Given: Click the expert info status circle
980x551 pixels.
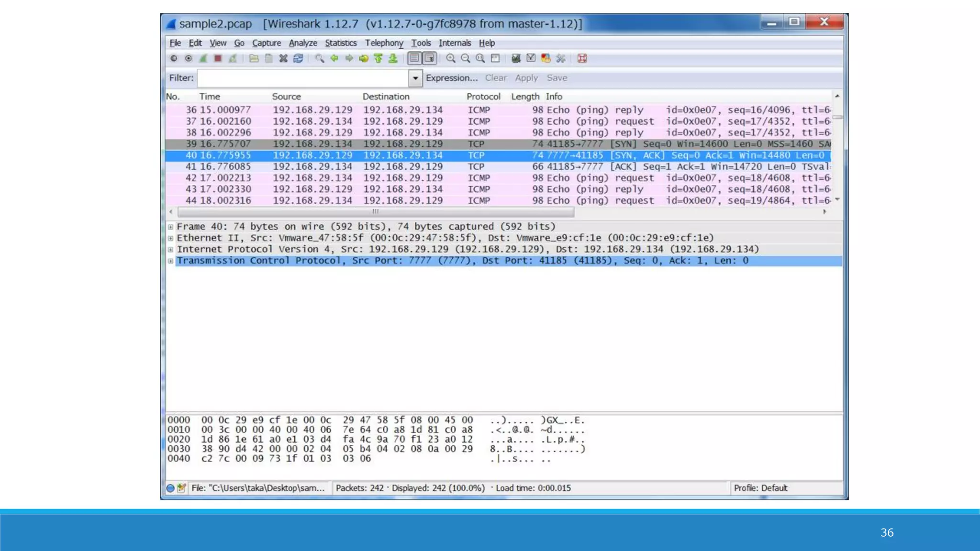Looking at the screenshot, I should 170,488.
